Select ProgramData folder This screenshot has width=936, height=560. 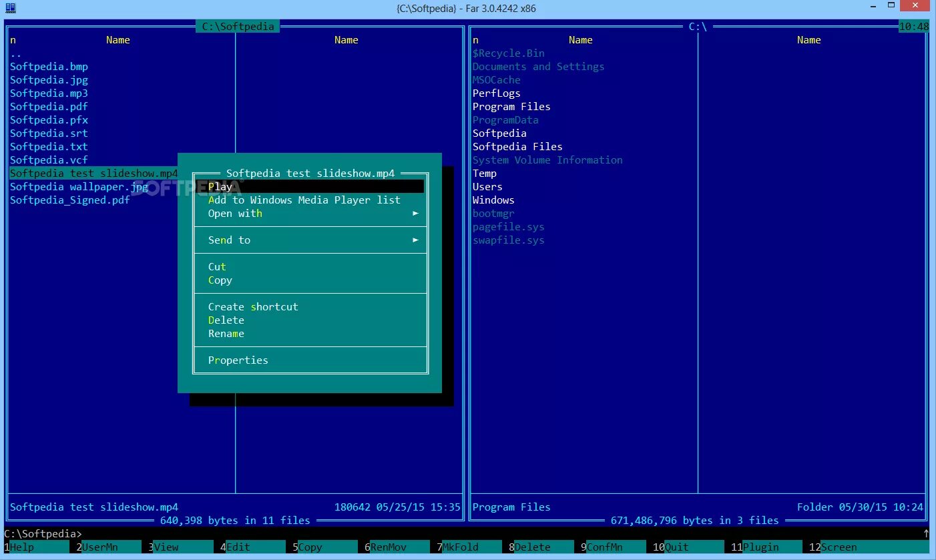click(x=505, y=120)
